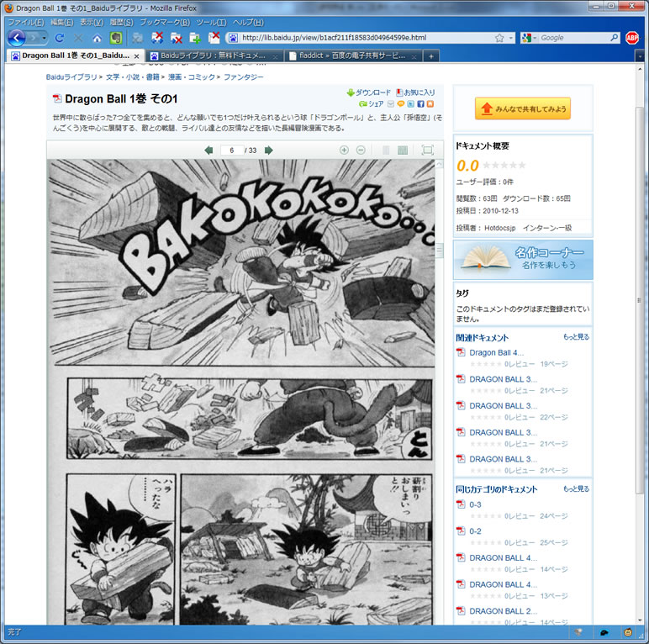Go back with the browser Back button

pos(17,38)
